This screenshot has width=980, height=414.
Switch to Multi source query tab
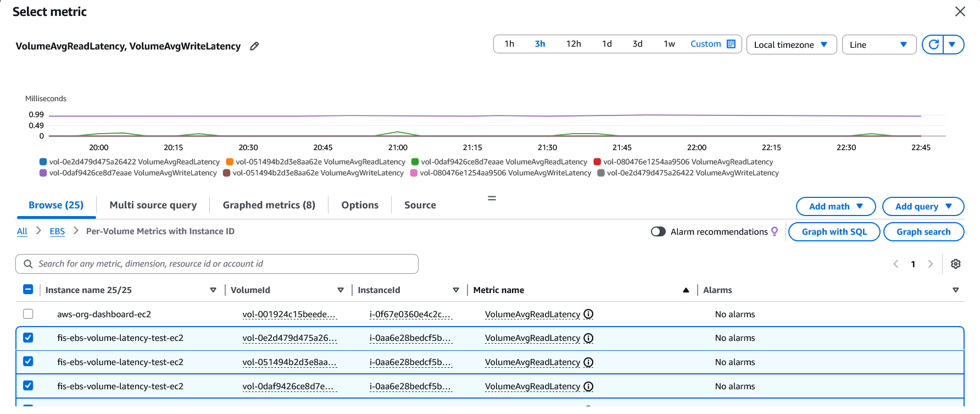pyautogui.click(x=153, y=205)
